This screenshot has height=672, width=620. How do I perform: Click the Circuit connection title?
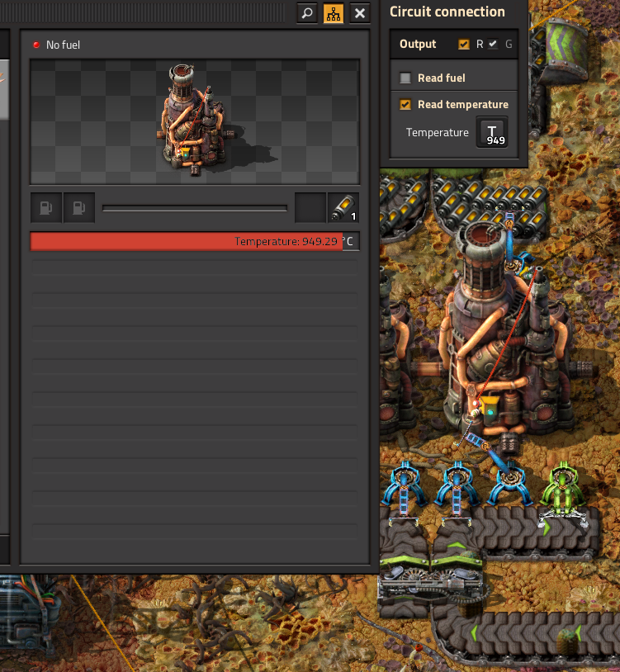[x=447, y=12]
